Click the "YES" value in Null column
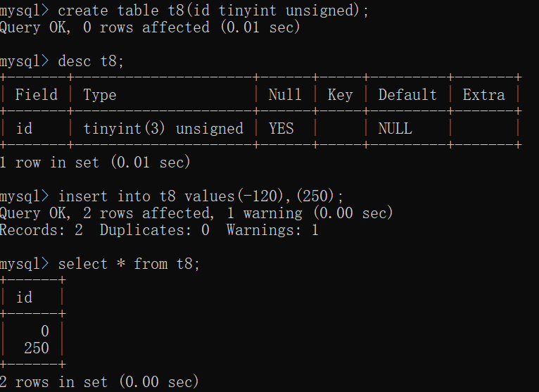The width and height of the screenshot is (539, 392). [281, 129]
